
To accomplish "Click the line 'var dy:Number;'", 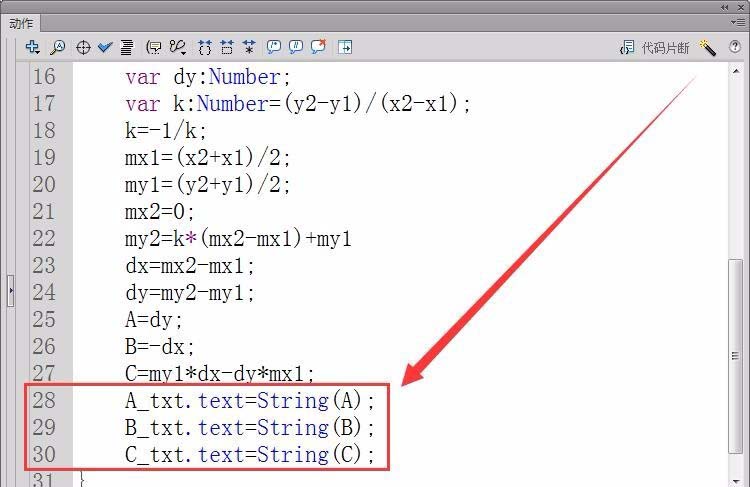I will coord(208,77).
